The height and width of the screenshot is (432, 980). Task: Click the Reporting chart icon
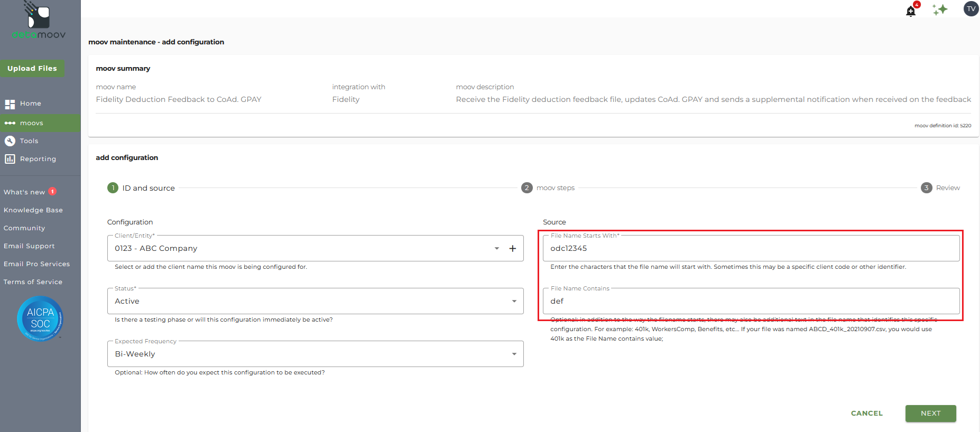(x=10, y=159)
